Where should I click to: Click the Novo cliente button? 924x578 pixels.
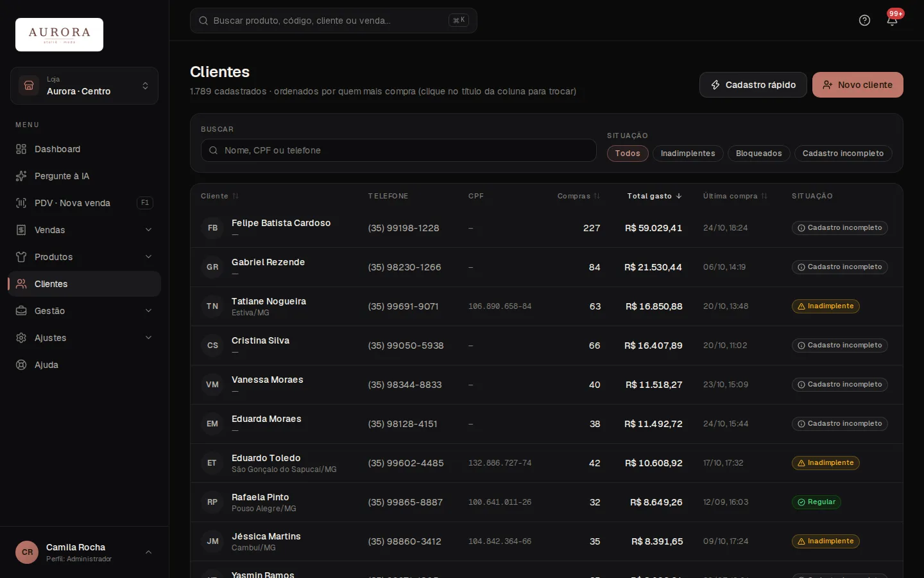point(858,85)
